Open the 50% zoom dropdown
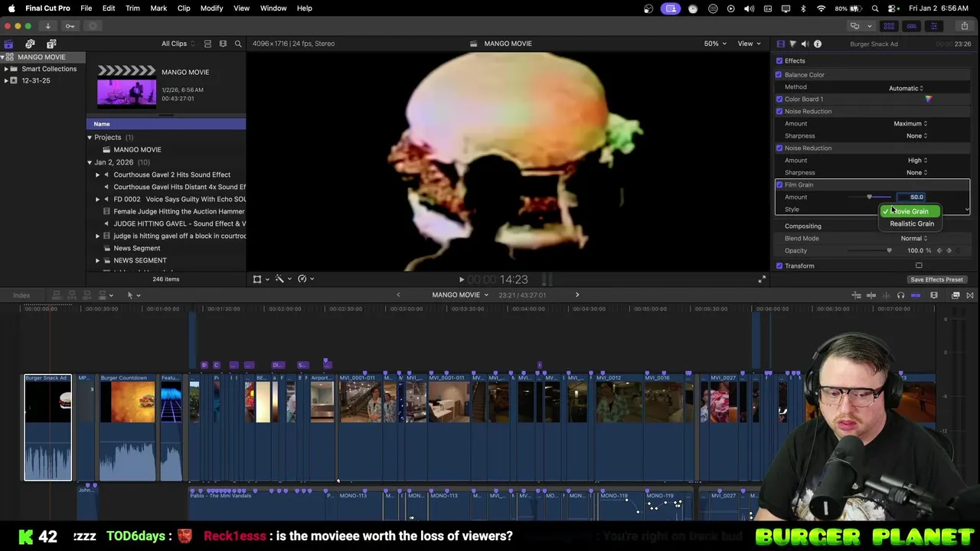The width and height of the screenshot is (980, 551). pyautogui.click(x=715, y=44)
